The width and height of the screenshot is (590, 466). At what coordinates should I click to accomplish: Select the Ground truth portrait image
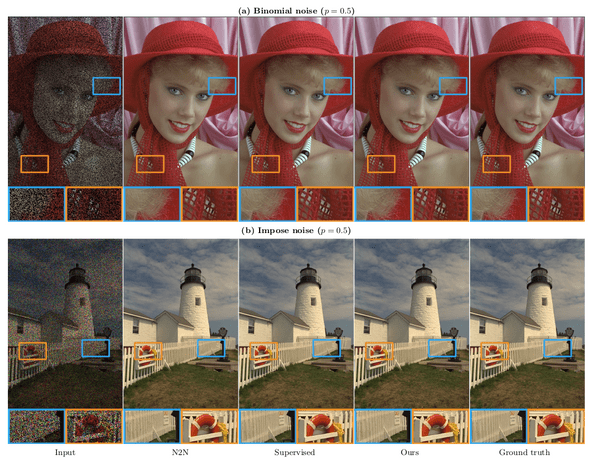pyautogui.click(x=527, y=101)
